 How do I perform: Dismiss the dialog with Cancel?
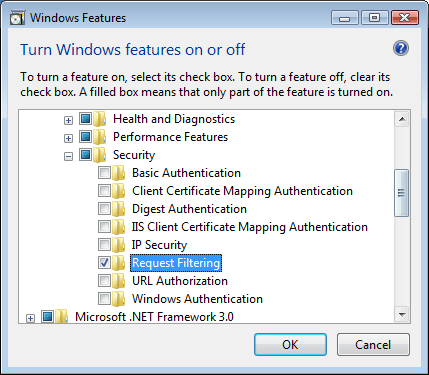click(x=373, y=345)
